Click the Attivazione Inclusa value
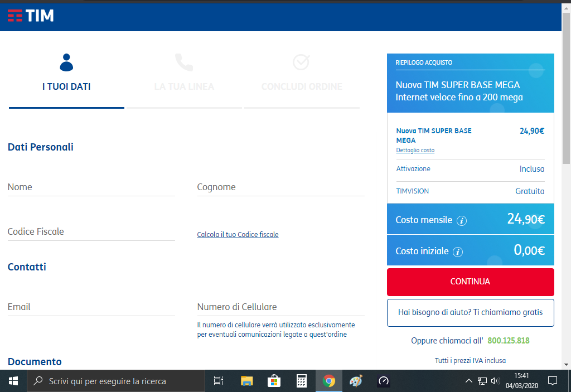 (x=531, y=169)
